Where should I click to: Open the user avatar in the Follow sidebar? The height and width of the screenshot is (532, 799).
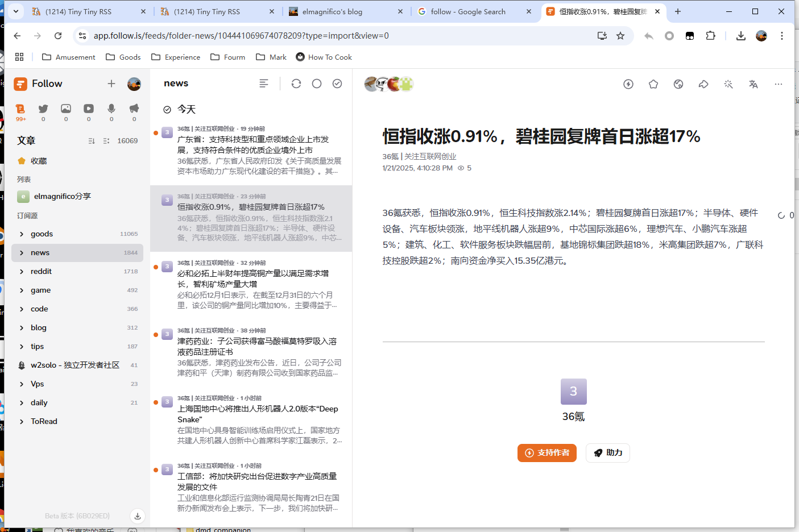[x=134, y=84]
